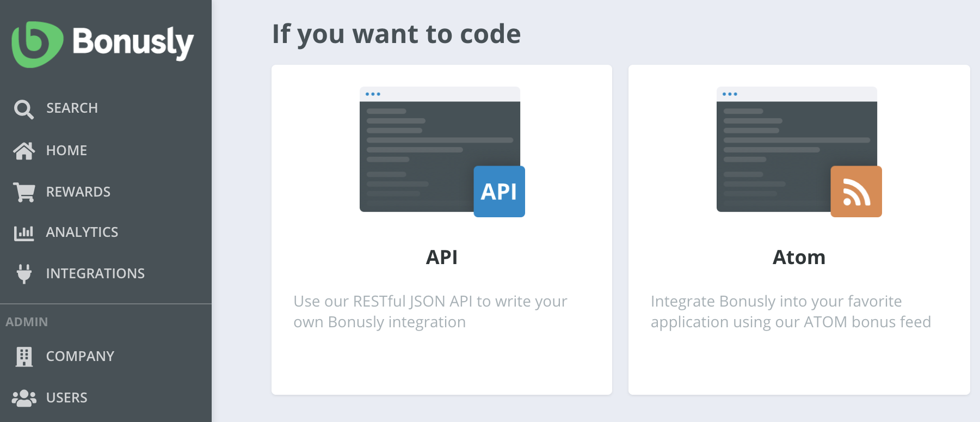Click the Bonusly wordmark text
Viewport: 980px width, 422px height.
click(x=133, y=43)
